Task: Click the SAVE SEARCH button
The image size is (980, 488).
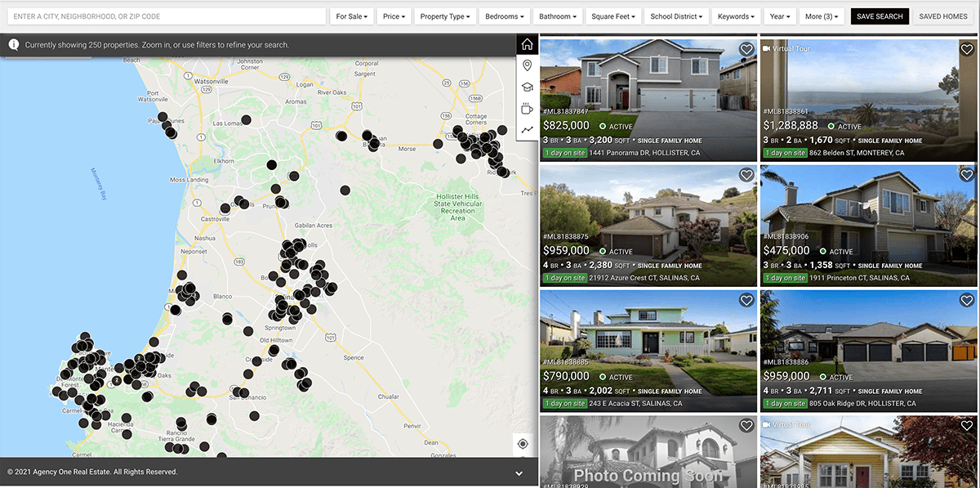Action: (880, 16)
